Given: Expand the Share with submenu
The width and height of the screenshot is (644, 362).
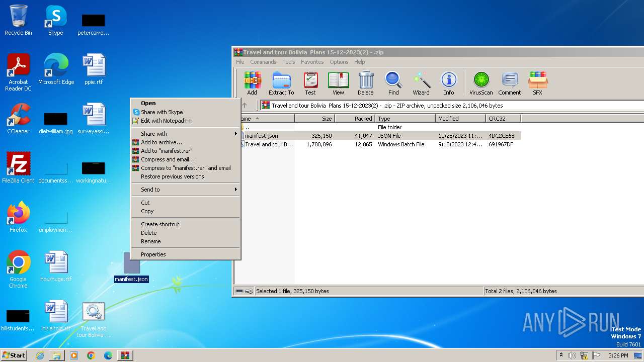Looking at the screenshot, I should tap(186, 134).
